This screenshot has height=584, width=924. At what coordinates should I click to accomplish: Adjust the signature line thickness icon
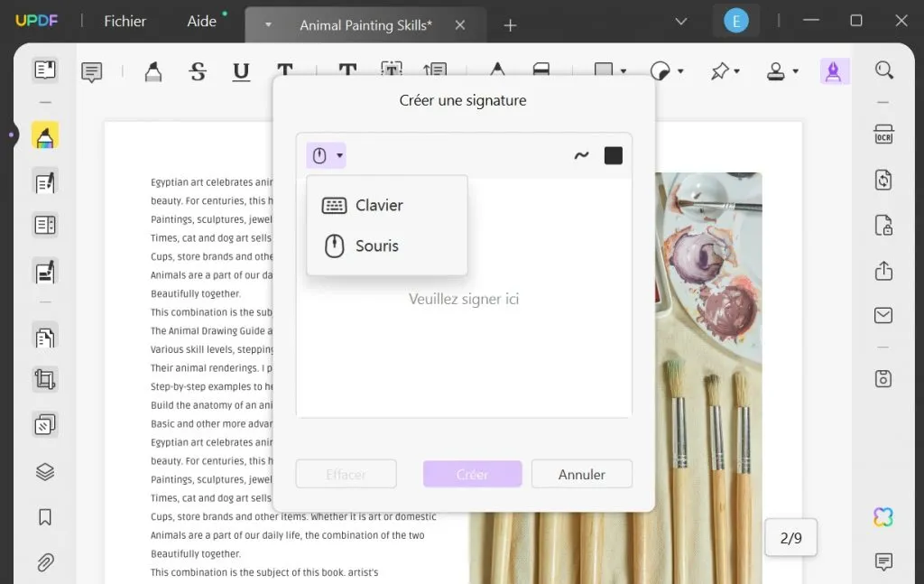[x=582, y=155]
